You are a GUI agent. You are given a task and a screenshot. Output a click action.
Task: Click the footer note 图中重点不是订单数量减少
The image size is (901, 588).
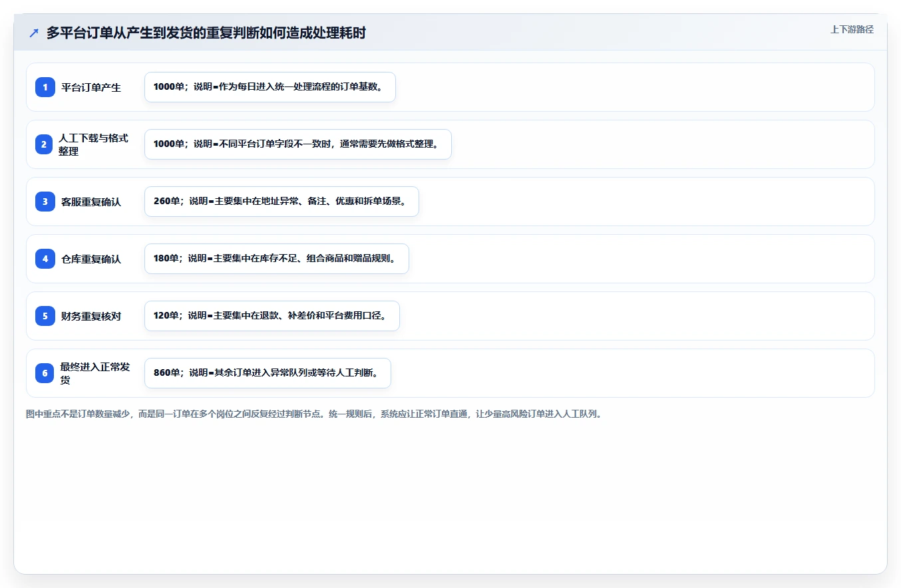(x=314, y=414)
